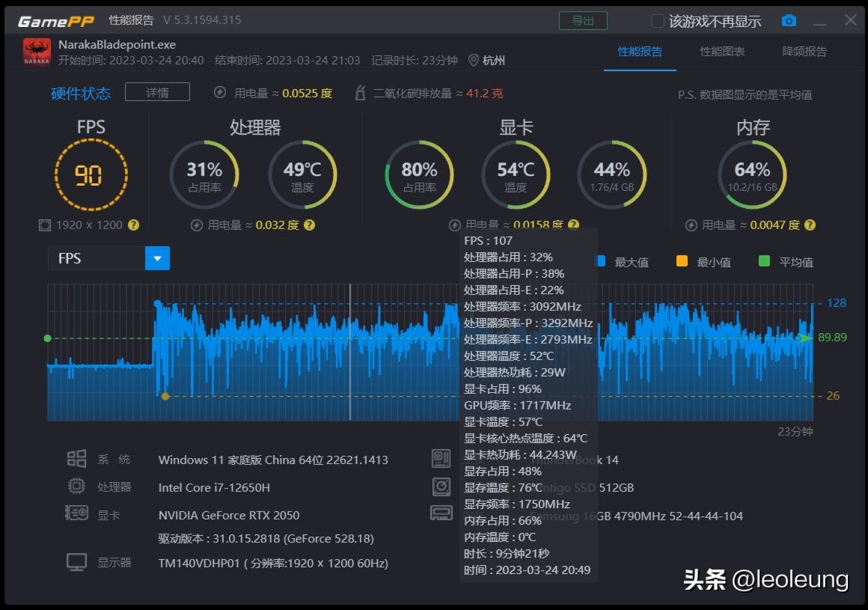Switch to the 性能图表 tab
868x610 pixels.
tap(722, 52)
